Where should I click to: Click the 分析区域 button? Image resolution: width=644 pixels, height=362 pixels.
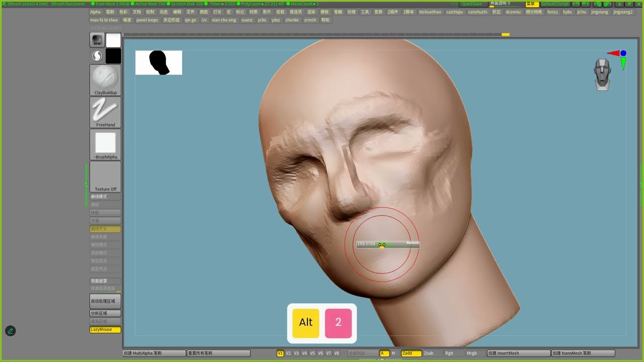pyautogui.click(x=105, y=313)
